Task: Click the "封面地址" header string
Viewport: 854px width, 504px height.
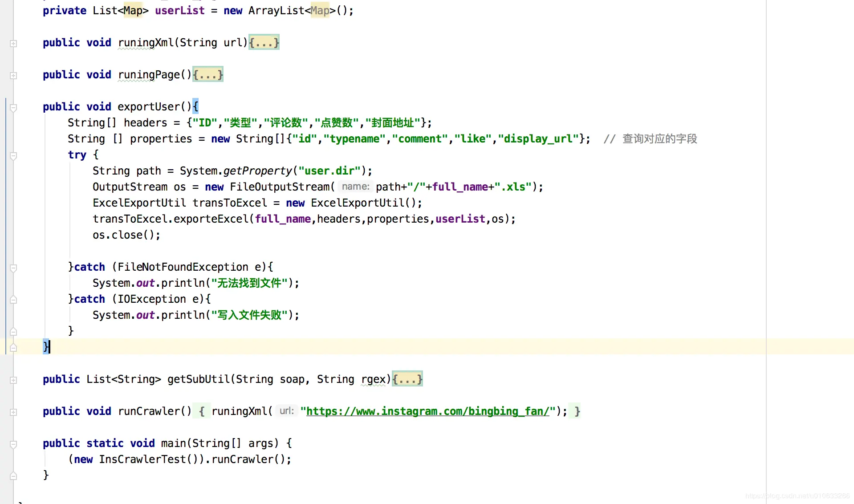Action: [393, 122]
